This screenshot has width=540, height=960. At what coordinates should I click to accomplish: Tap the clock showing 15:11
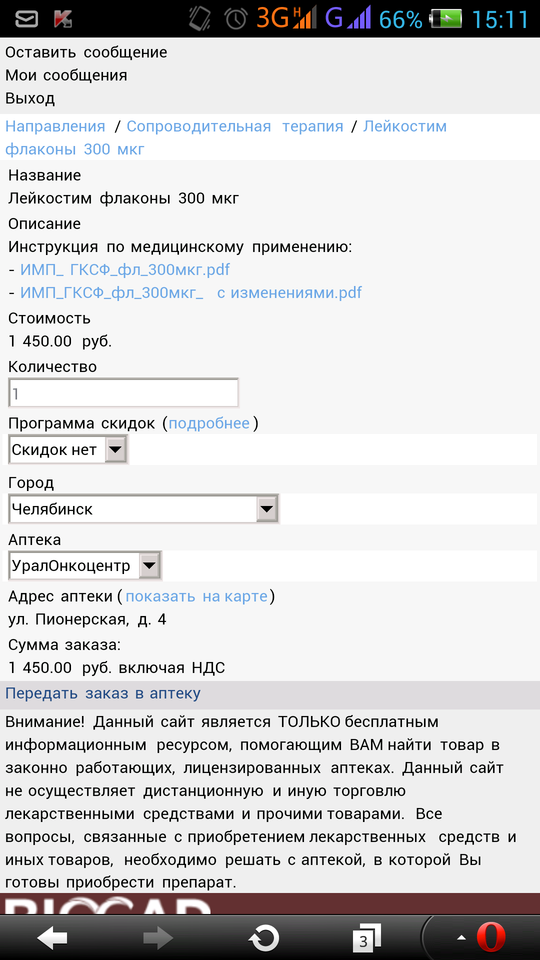point(500,19)
